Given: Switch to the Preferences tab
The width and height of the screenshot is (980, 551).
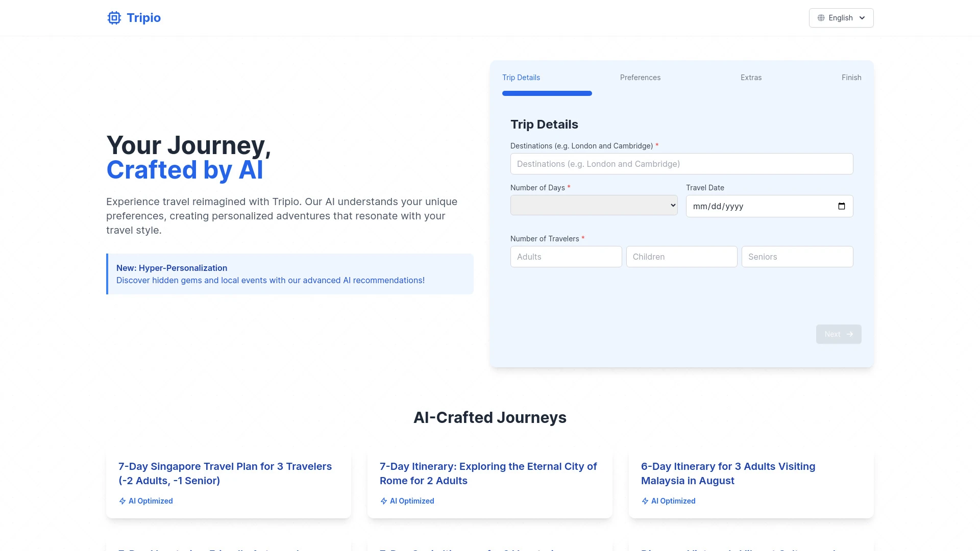Looking at the screenshot, I should (x=640, y=77).
